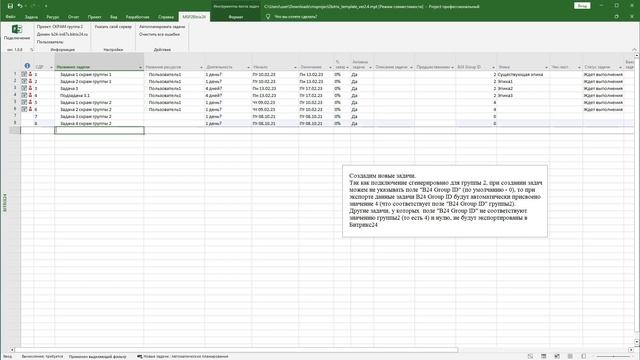This screenshot has height=360, width=640.
Task: Click the third view shortcut icon in status bar
Action: coord(557,357)
